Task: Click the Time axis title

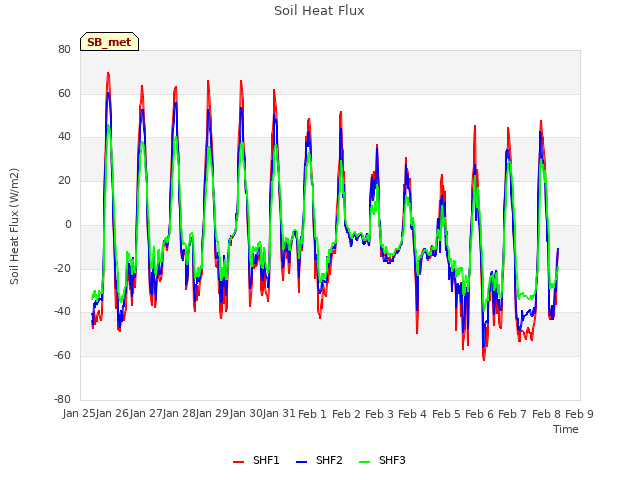Action: point(565,429)
